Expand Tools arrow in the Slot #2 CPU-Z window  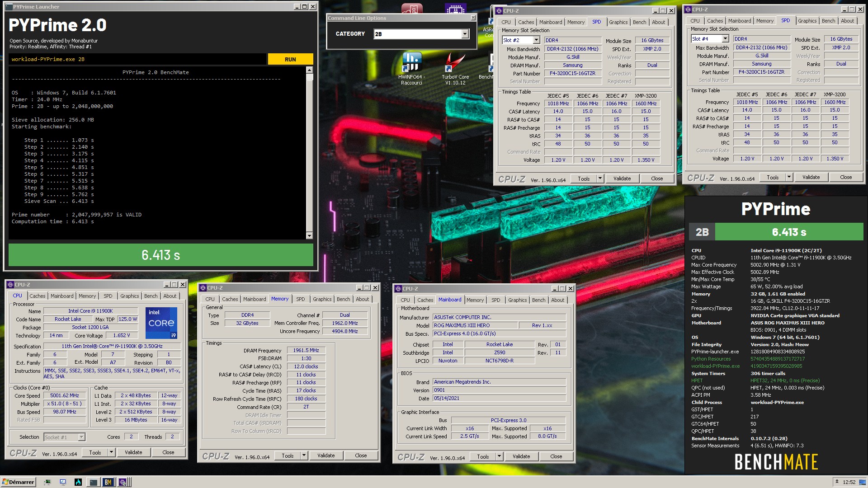(x=600, y=178)
